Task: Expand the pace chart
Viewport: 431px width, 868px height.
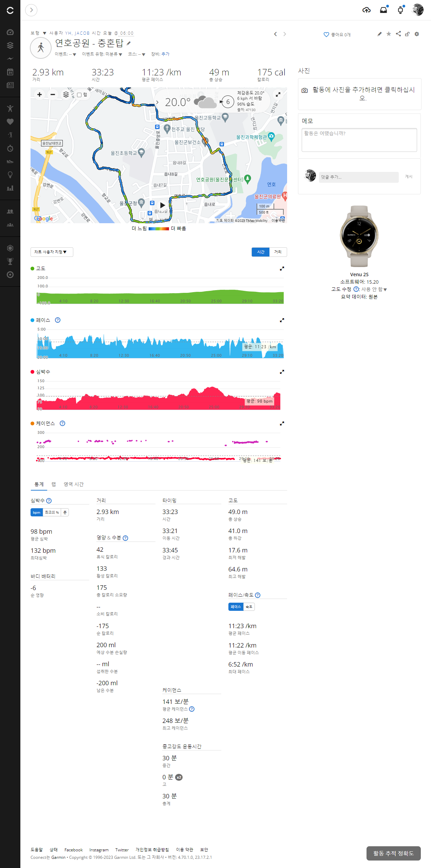Action: click(x=282, y=320)
